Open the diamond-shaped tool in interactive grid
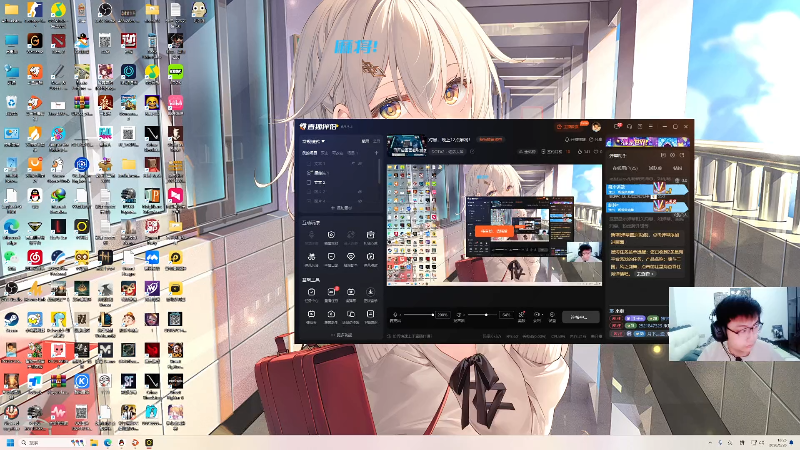Viewport: 800px width, 450px height. 351,257
